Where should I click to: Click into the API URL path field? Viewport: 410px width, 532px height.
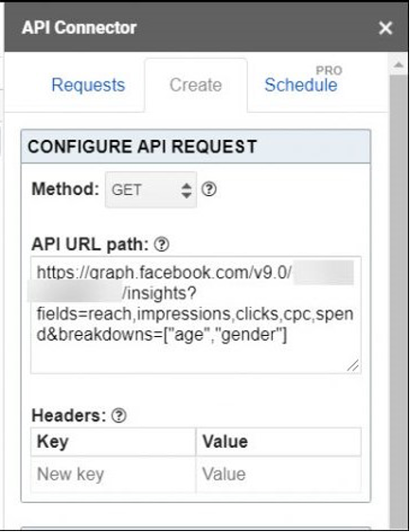[x=196, y=315]
